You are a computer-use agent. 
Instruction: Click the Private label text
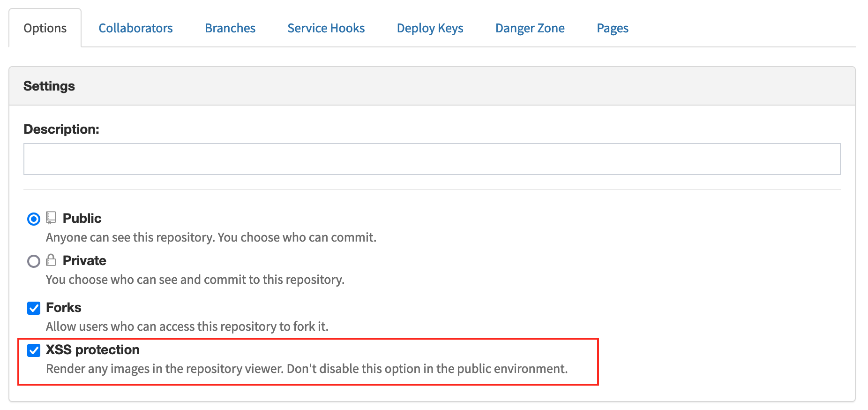[84, 260]
